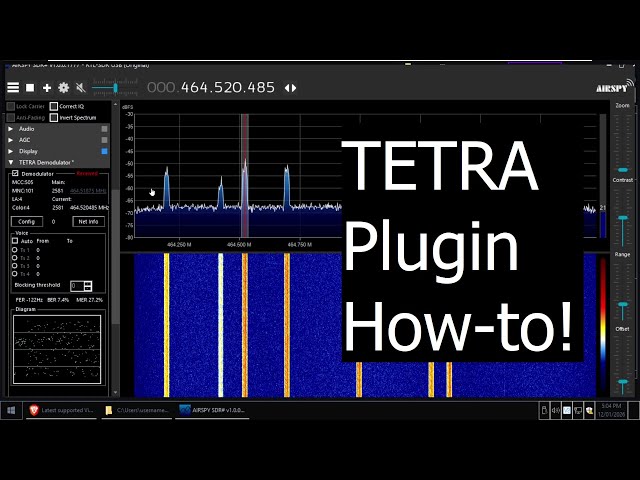The height and width of the screenshot is (480, 640).
Task: Click the frequency display 464.520.485
Action: click(x=227, y=87)
